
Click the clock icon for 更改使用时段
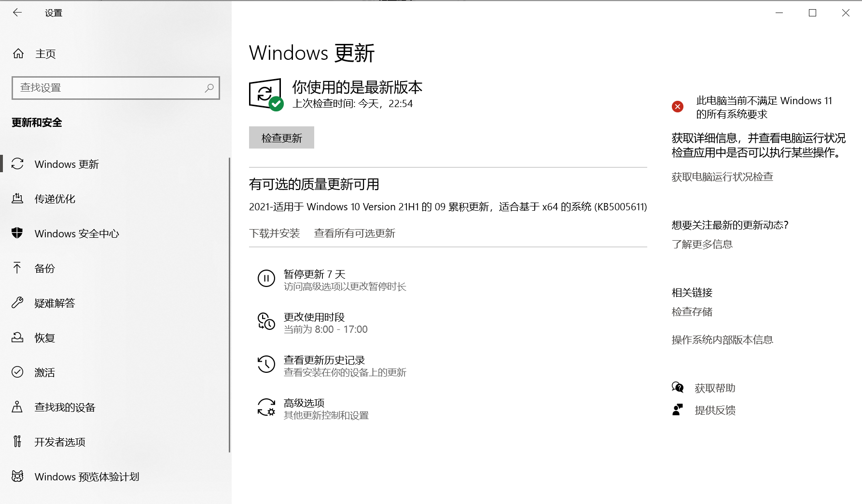click(x=266, y=321)
